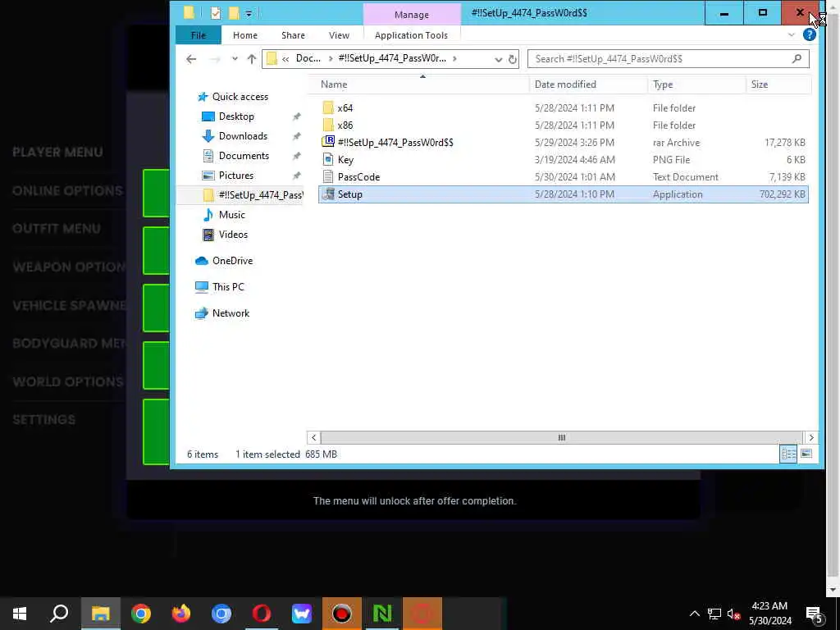Click the muted volume tray icon

[733, 614]
